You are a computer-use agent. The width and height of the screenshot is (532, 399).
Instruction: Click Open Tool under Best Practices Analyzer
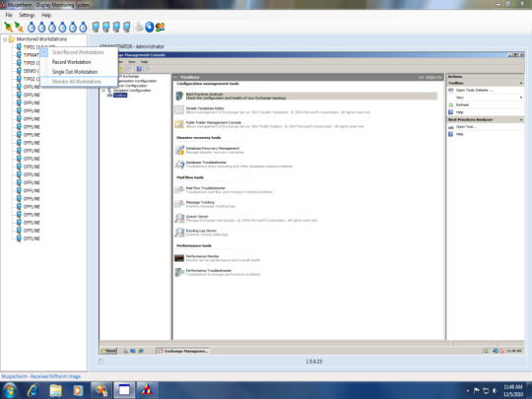point(466,127)
